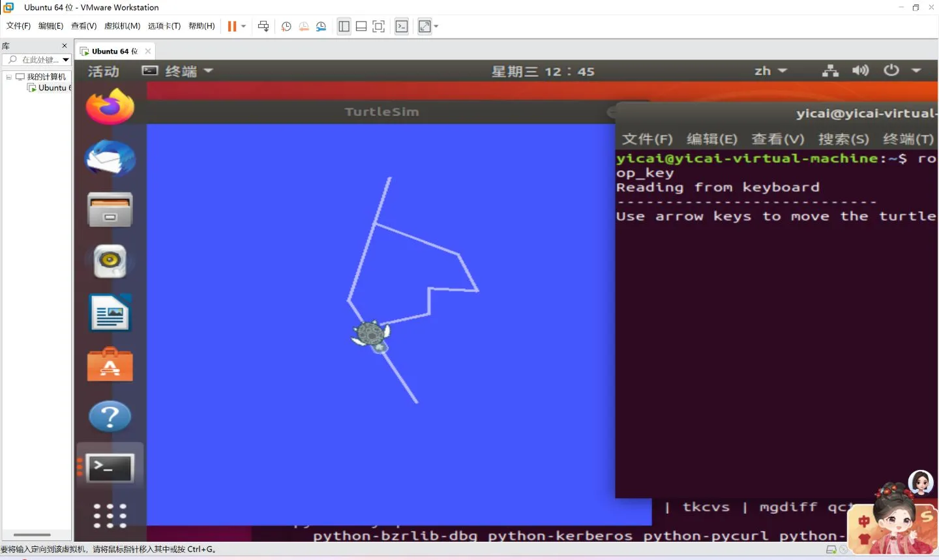The image size is (939, 560).
Task: Expand the stretch display dropdown arrow
Action: (x=436, y=26)
